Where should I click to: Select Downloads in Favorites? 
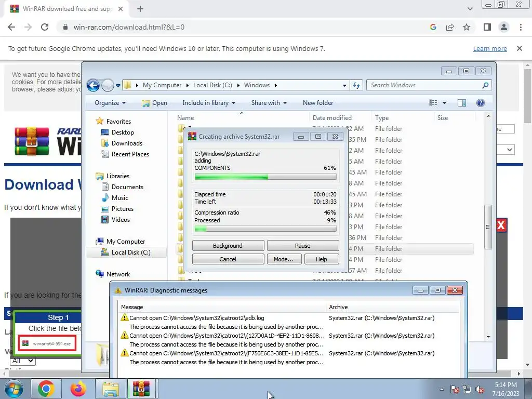[127, 143]
